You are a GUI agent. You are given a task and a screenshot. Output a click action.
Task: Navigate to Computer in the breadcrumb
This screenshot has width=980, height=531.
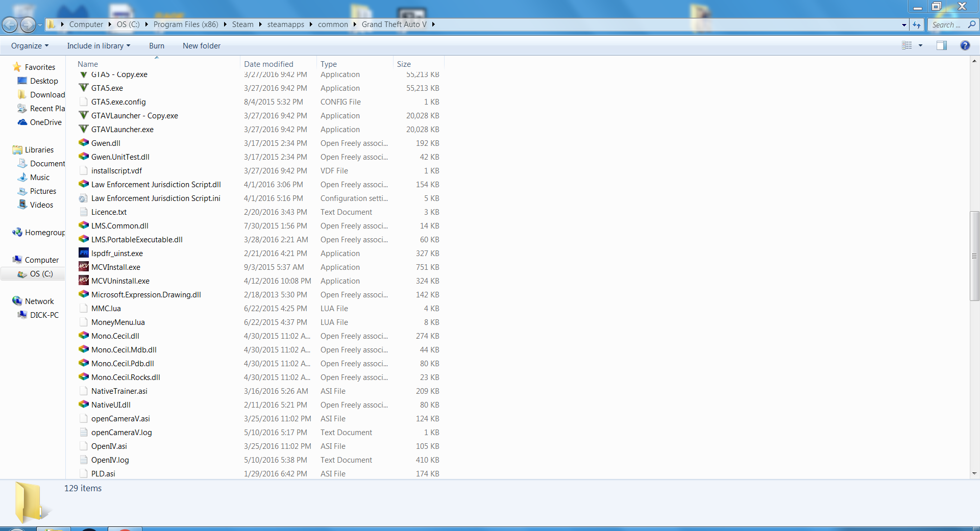[x=86, y=24]
